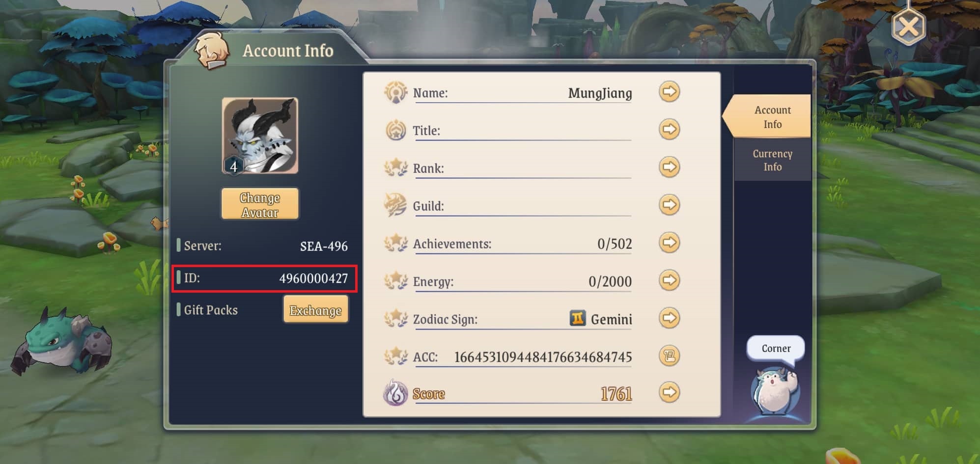The image size is (980, 464).
Task: Open Energy details arrow icon
Action: (x=669, y=280)
